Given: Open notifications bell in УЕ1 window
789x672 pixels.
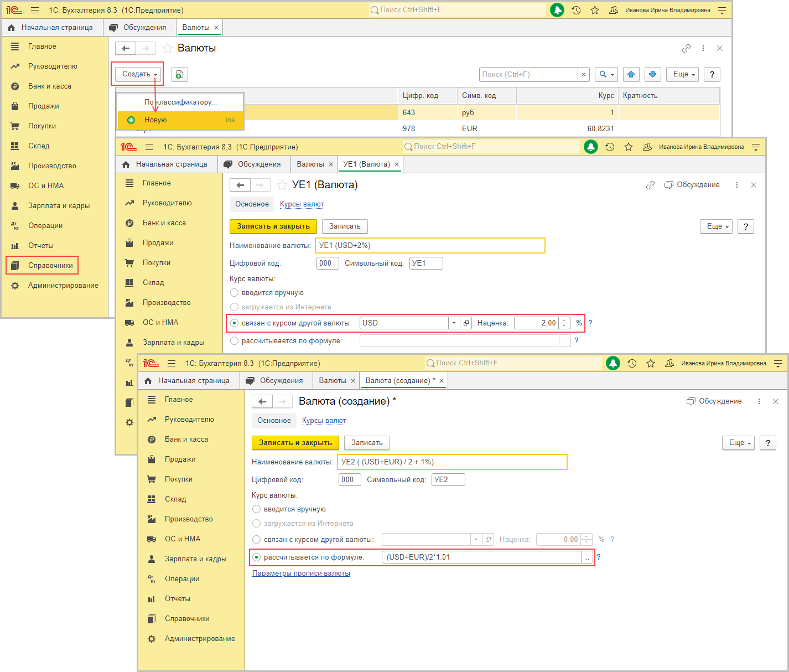Looking at the screenshot, I should tap(591, 147).
